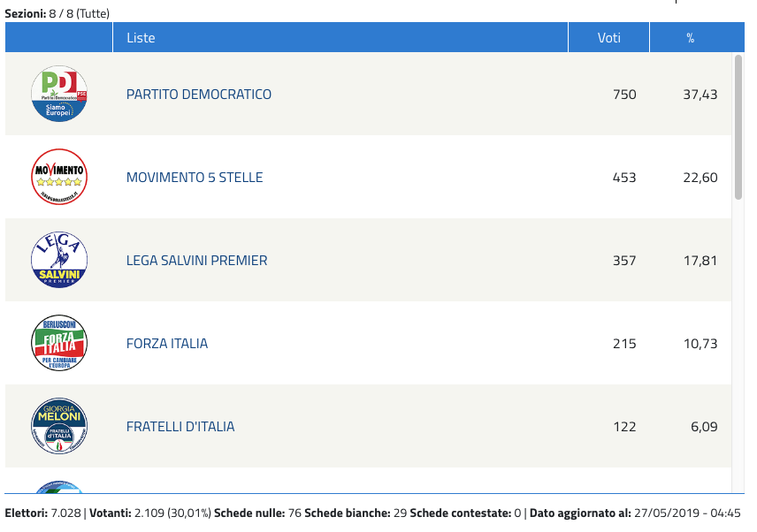
Task: Click the empty logo column header cell
Action: 58,37
